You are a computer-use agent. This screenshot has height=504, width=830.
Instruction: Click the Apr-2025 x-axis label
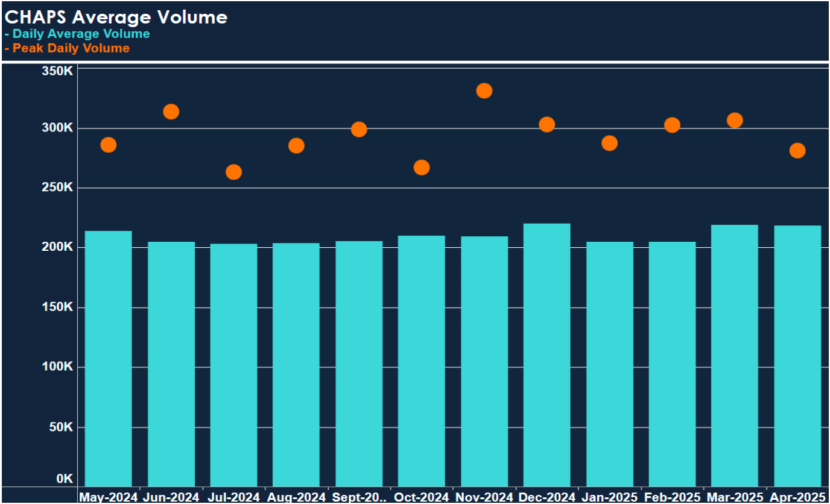[797, 497]
